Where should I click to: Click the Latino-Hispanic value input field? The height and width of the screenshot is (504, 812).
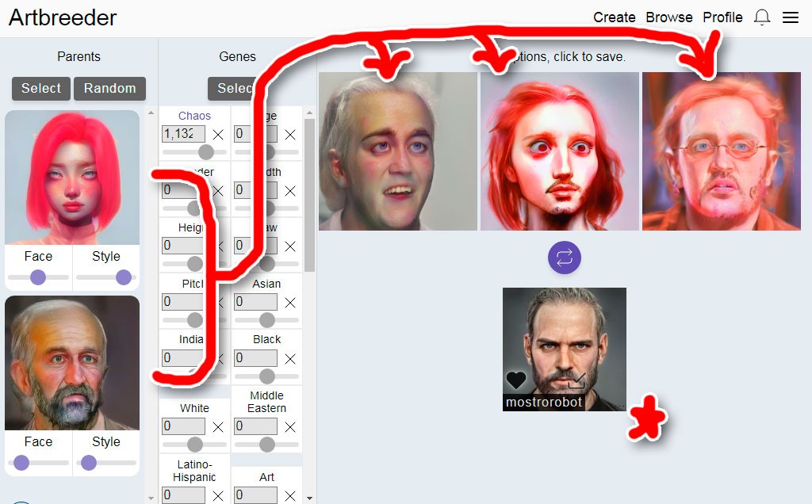[183, 495]
